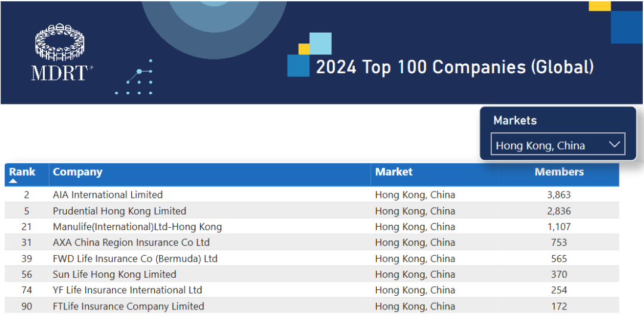This screenshot has height=319, width=644.
Task: Click members value 3,863
Action: [559, 194]
